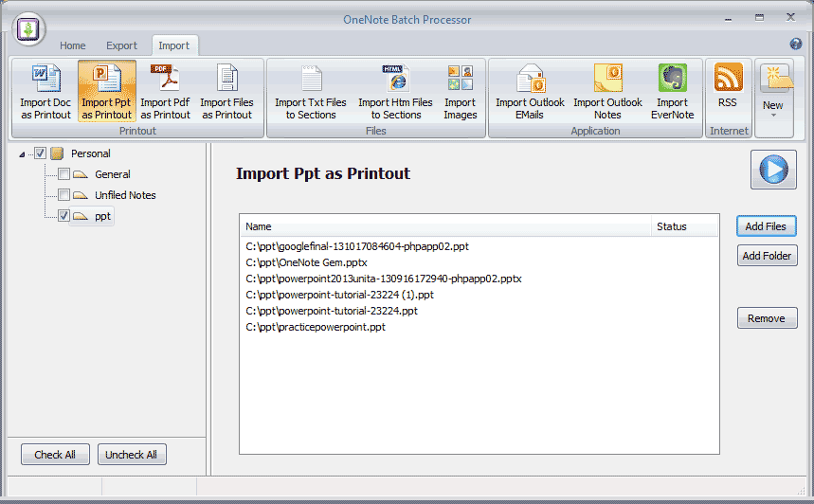This screenshot has height=504, width=814.
Task: Click the Uncheck All button
Action: [132, 455]
